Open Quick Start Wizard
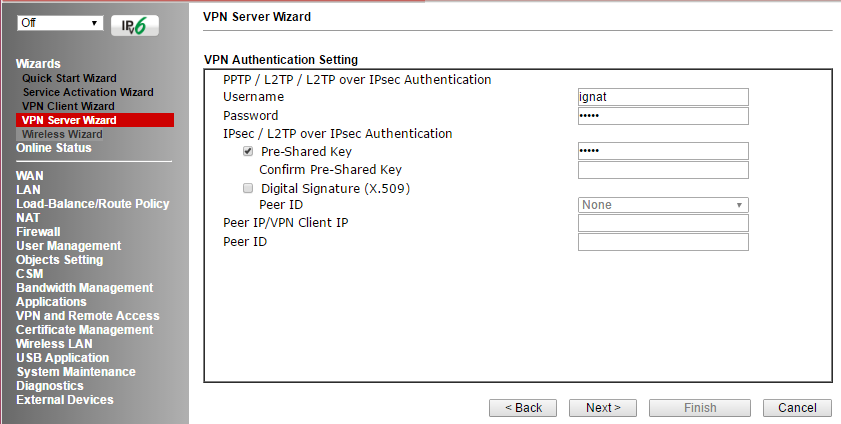841x424 pixels. pyautogui.click(x=69, y=78)
